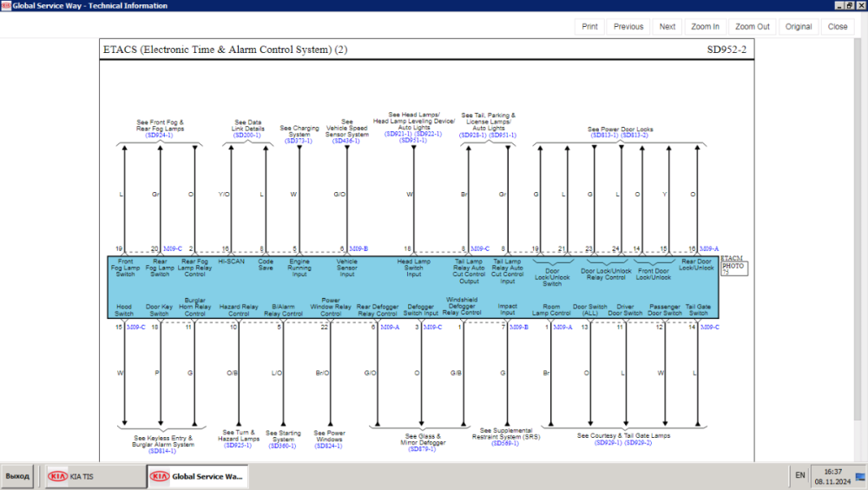Open the SD813-1 Power Door Locks link
Viewport: 868px width, 490px height.
pyautogui.click(x=604, y=136)
